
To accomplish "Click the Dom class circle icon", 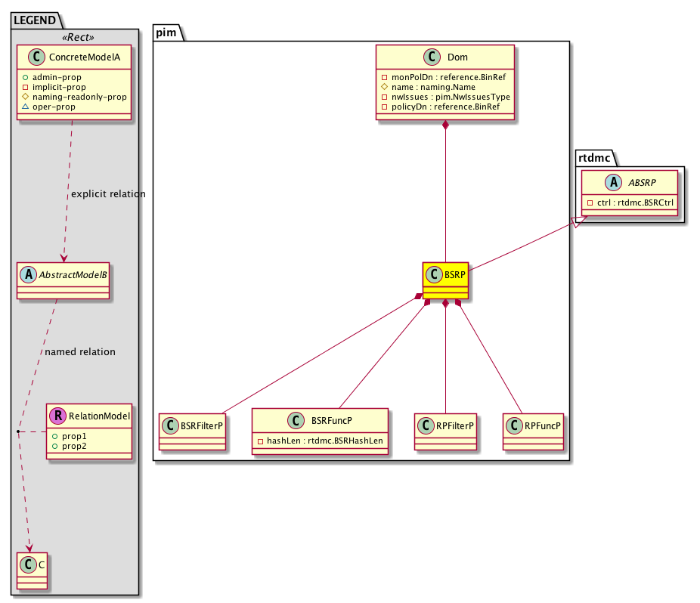I will 434,57.
